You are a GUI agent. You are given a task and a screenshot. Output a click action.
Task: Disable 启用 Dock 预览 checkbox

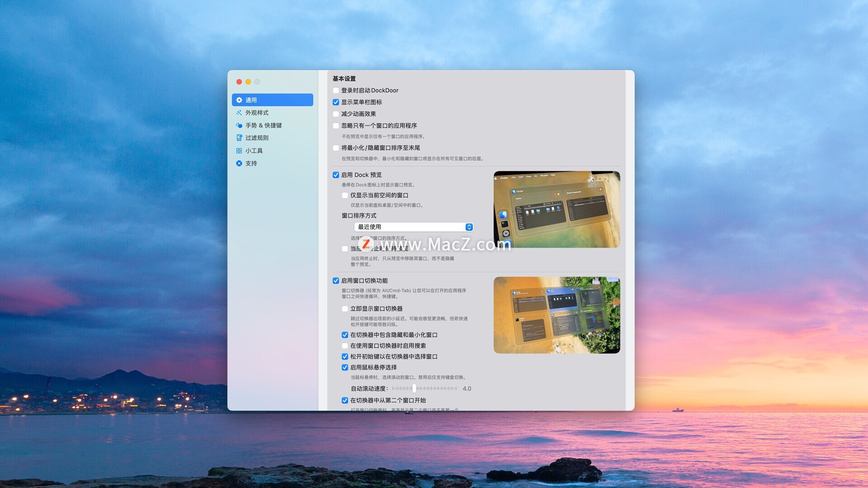point(336,175)
